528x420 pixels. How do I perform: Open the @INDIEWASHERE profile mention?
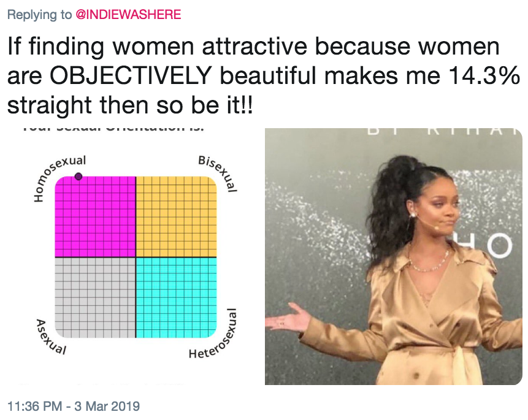coord(128,15)
